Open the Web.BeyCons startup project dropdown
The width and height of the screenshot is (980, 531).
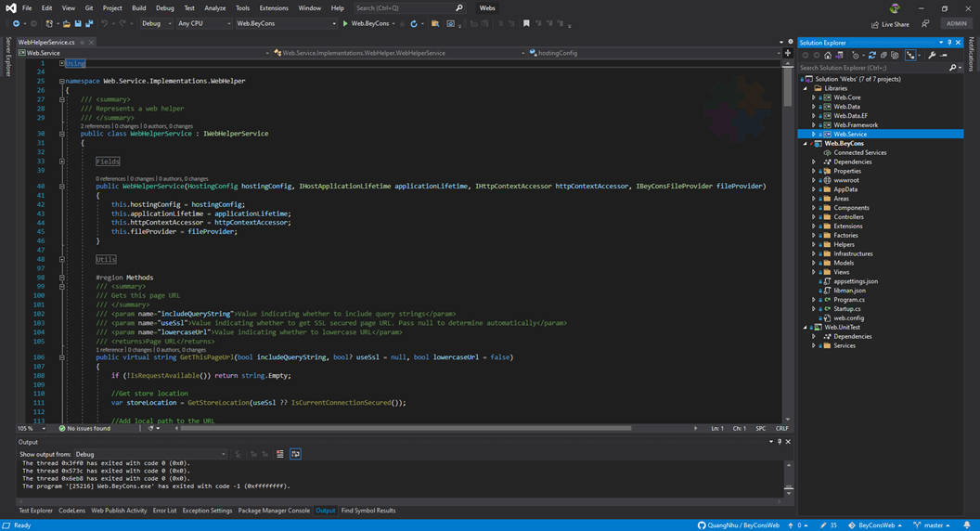(286, 24)
